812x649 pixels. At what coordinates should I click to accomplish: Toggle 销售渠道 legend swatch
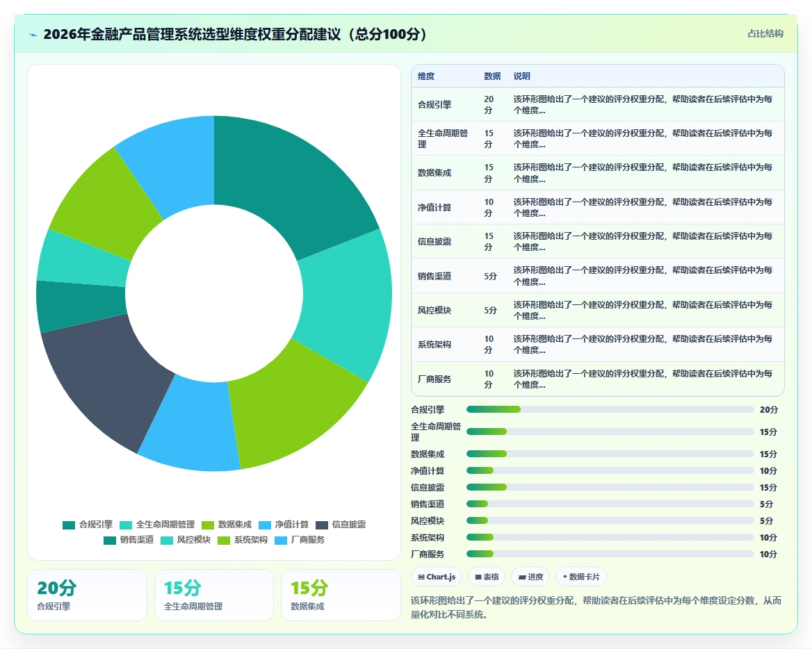click(110, 541)
